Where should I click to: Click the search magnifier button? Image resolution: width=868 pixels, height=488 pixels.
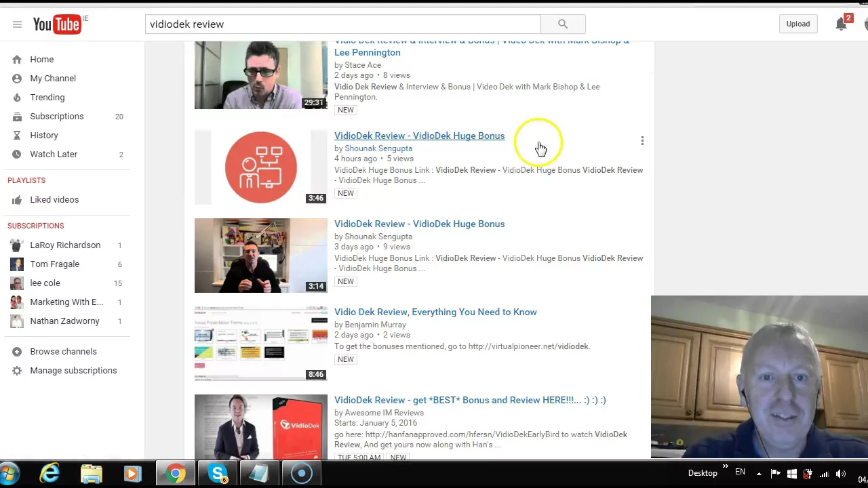coord(563,24)
